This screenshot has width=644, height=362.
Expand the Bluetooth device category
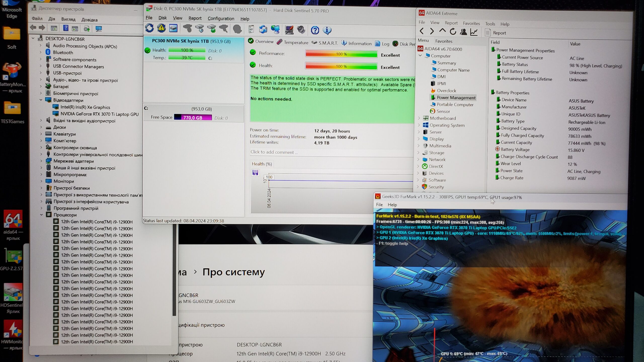click(x=41, y=52)
